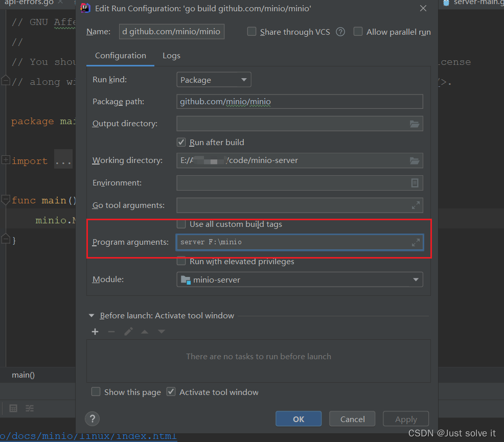Expand the Go tool arguments field
Viewport: 504px width, 442px height.
click(x=416, y=205)
